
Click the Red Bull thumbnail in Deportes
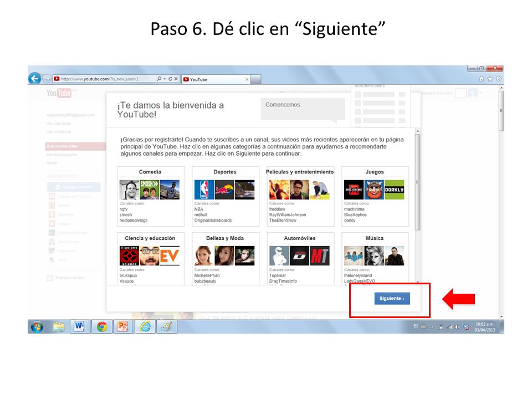point(224,190)
